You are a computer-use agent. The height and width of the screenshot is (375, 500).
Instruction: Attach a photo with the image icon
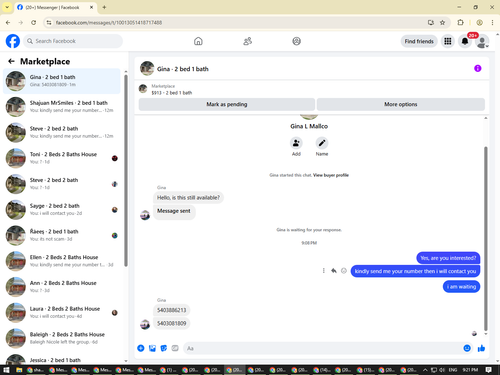152,348
